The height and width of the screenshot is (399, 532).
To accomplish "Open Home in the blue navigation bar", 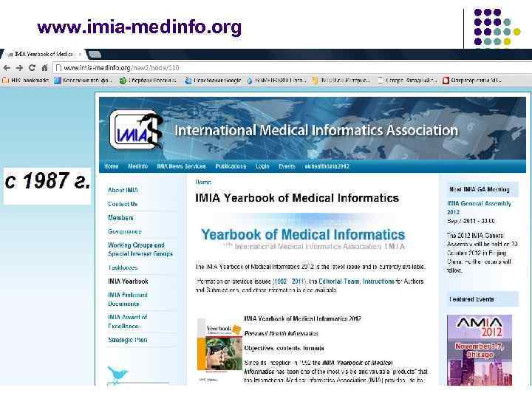I will click(x=112, y=166).
